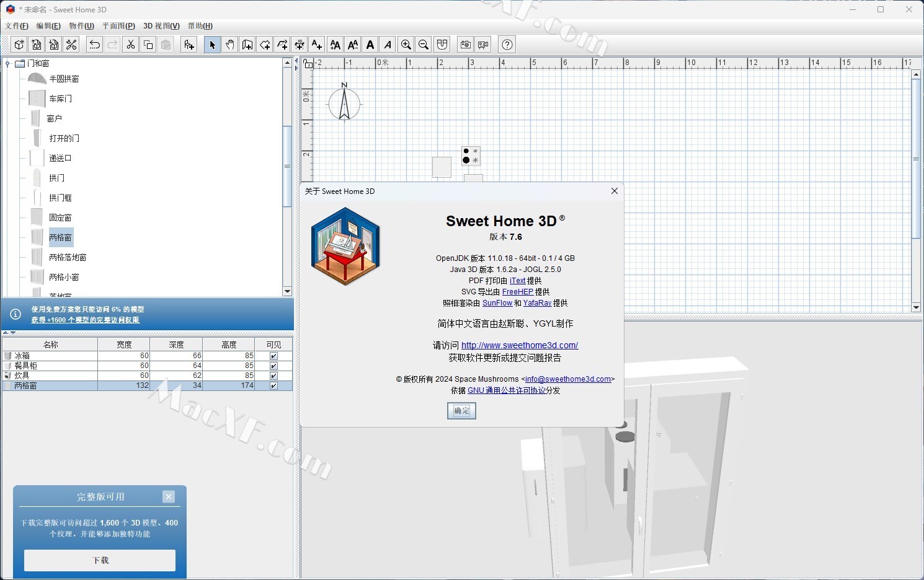Select 车库门 in the catalog

(x=61, y=99)
